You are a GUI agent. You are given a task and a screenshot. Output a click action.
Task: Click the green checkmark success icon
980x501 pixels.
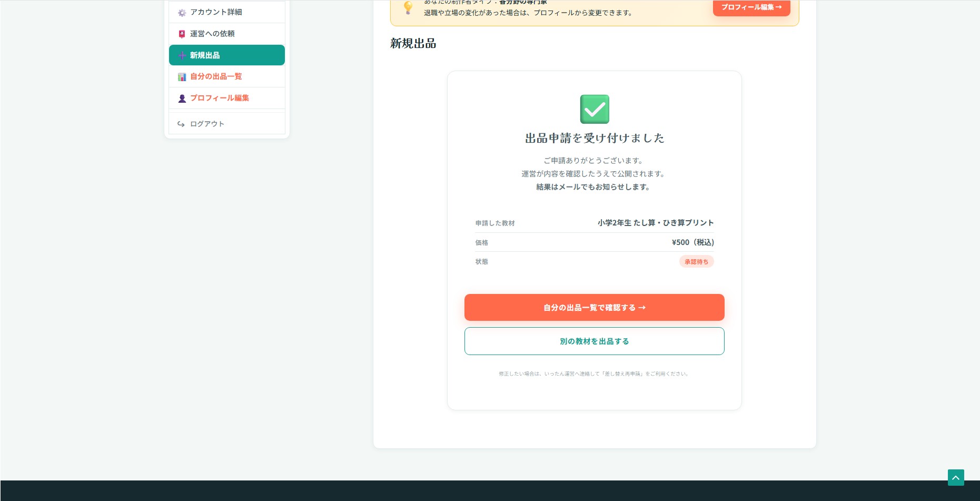595,109
